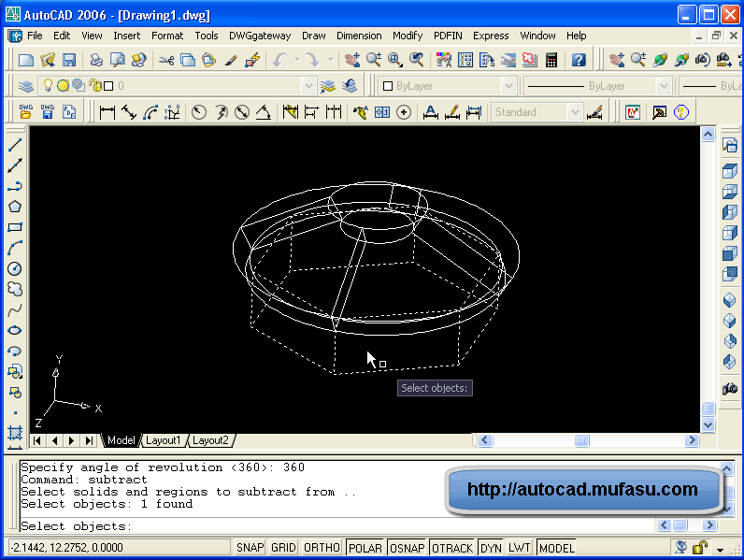Viewport: 744px width, 560px height.
Task: Click the command line prompt field
Action: coord(336,525)
